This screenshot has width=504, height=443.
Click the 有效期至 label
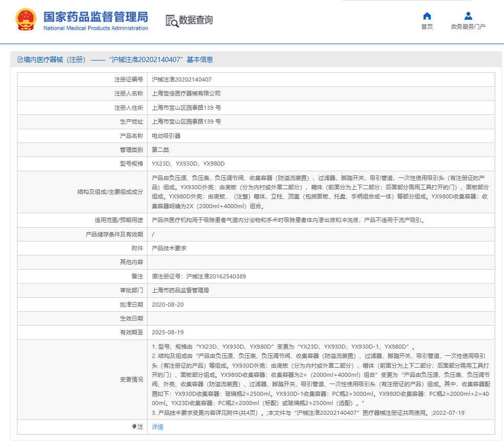tap(132, 332)
